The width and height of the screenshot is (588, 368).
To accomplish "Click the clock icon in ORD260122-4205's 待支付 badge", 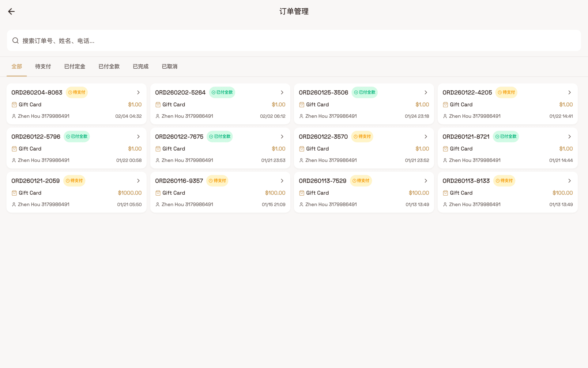I will coord(499,92).
